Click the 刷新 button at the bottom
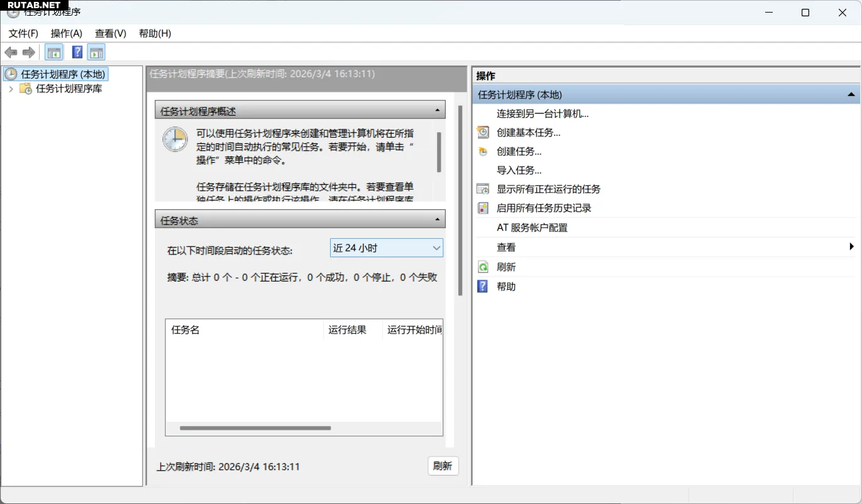 tap(443, 466)
